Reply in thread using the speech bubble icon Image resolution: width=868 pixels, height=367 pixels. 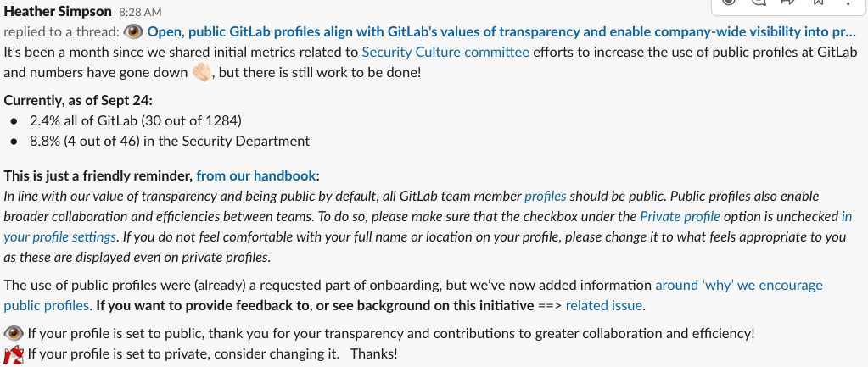[758, 3]
